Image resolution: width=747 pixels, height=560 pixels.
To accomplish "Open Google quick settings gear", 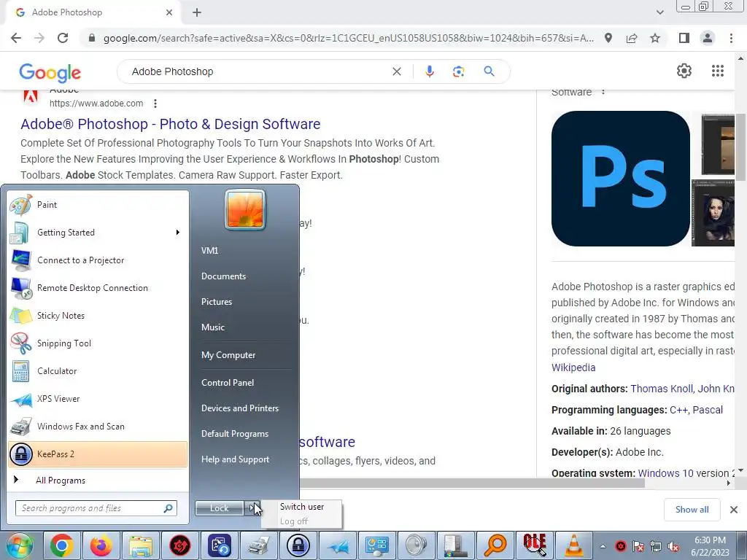I will coord(684,71).
